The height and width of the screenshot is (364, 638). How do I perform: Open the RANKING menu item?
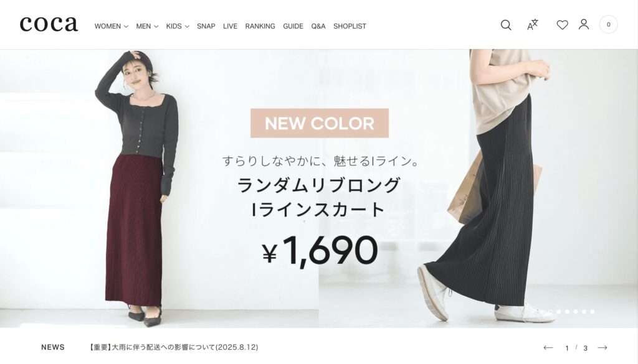[260, 26]
